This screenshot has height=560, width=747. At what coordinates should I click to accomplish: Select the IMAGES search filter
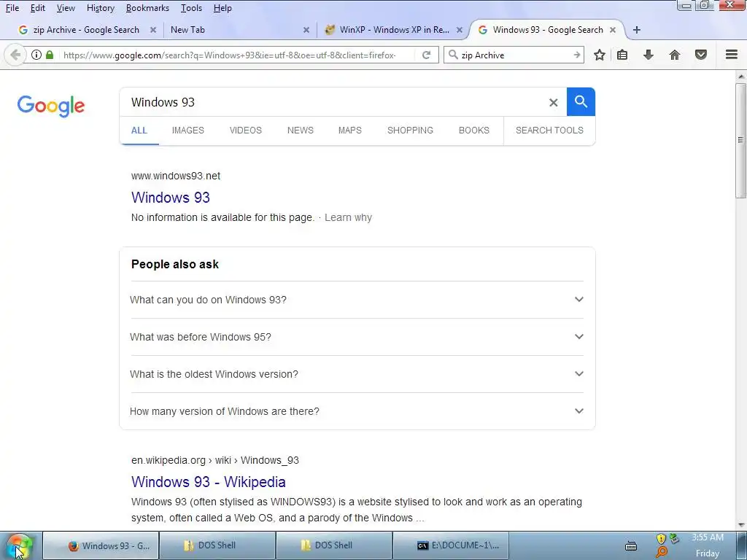click(x=187, y=131)
